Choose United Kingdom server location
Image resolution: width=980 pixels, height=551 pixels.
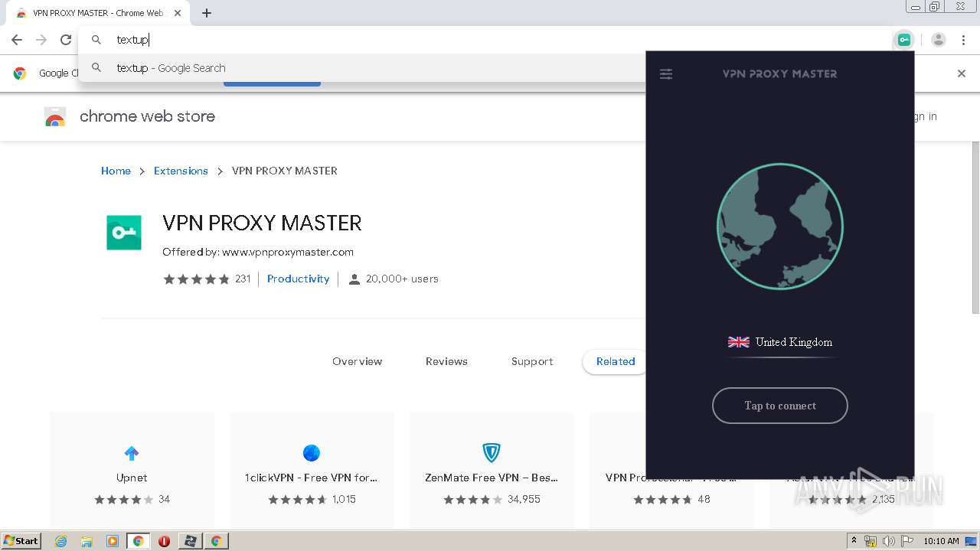point(780,342)
